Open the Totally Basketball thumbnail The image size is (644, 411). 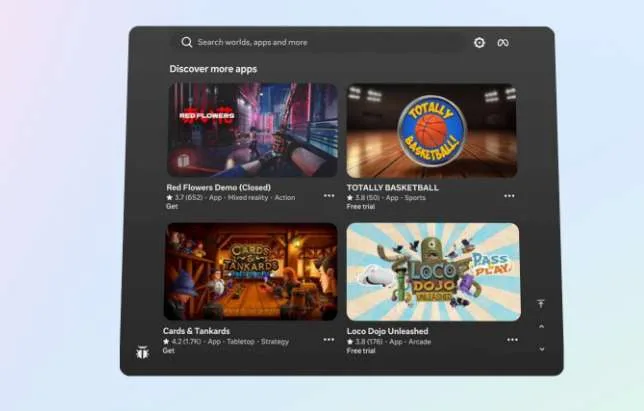pos(432,131)
